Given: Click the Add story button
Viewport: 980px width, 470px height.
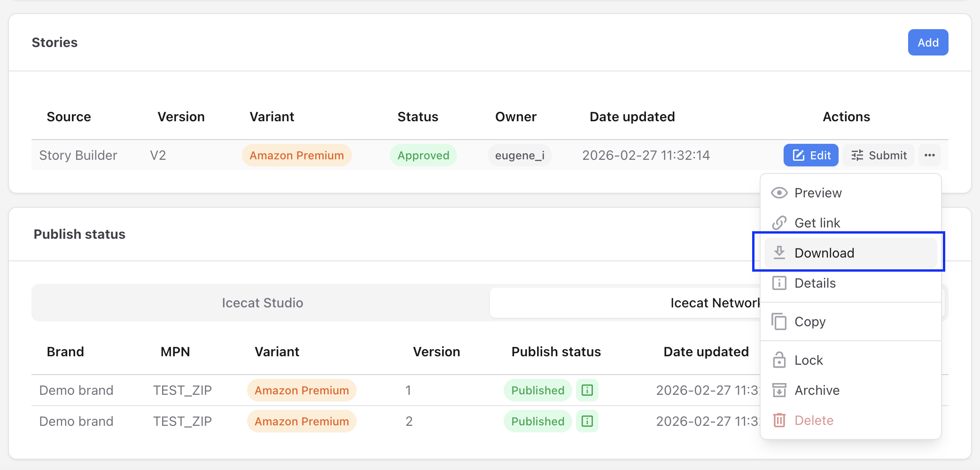Looking at the screenshot, I should coord(927,42).
